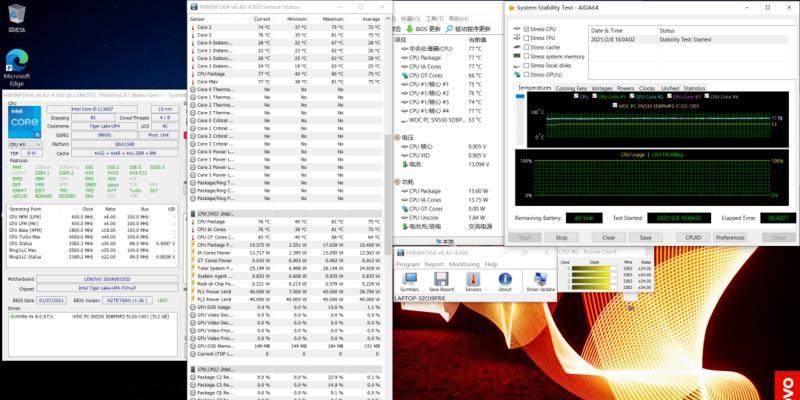Viewport: 800px width, 400px height.
Task: Switch to Cooling Fans tab
Action: coord(571,88)
